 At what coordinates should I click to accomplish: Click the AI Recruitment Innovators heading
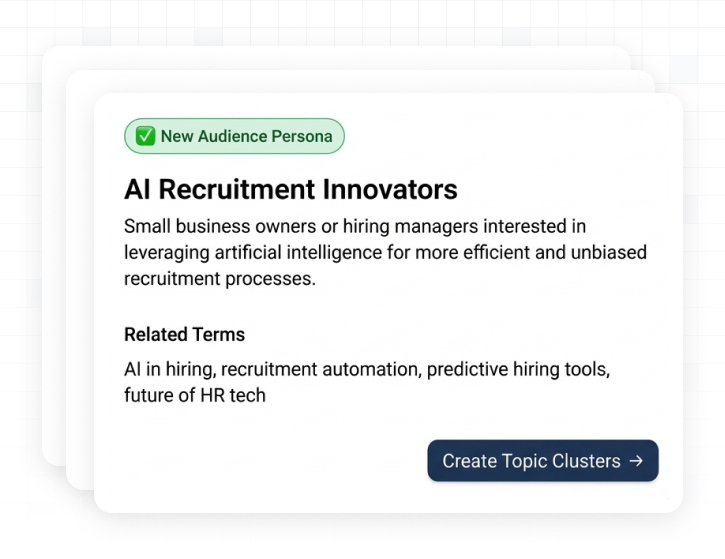click(290, 189)
